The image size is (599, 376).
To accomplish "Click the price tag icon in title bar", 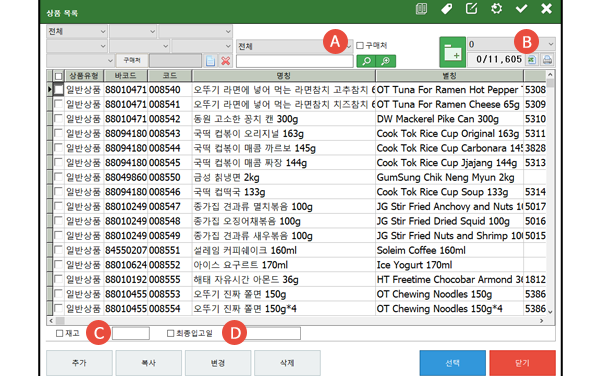I will point(446,9).
